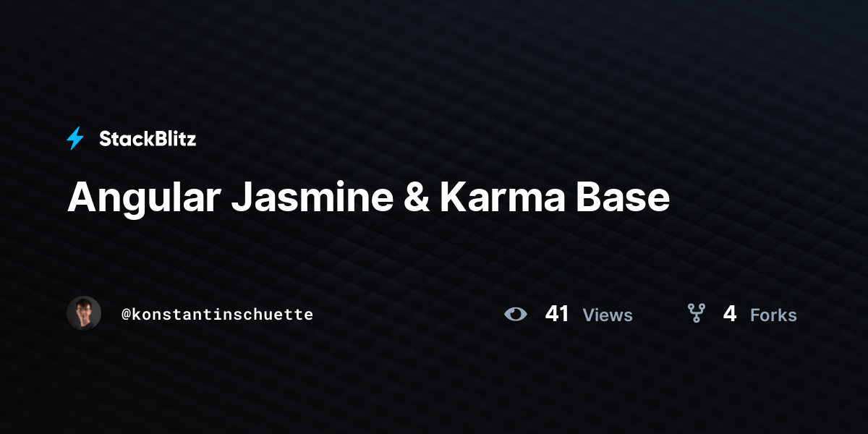This screenshot has width=868, height=434.
Task: Click the @ symbol of the username
Action: coord(126,314)
